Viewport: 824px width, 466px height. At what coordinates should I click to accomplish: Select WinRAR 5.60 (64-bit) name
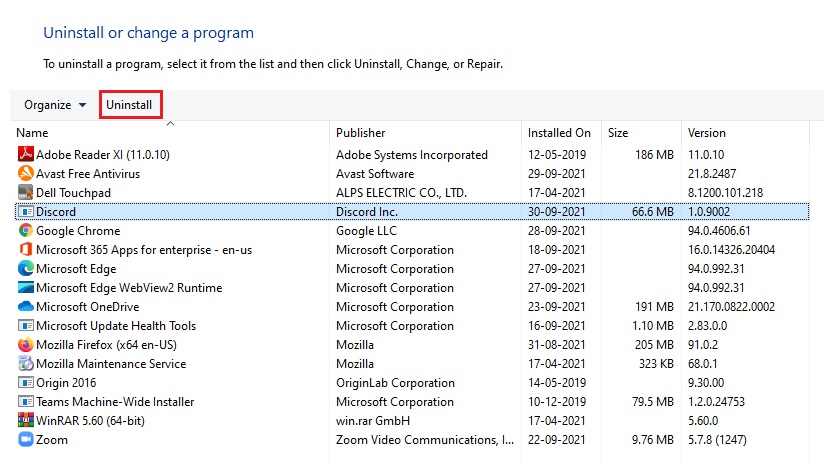pyautogui.click(x=90, y=420)
